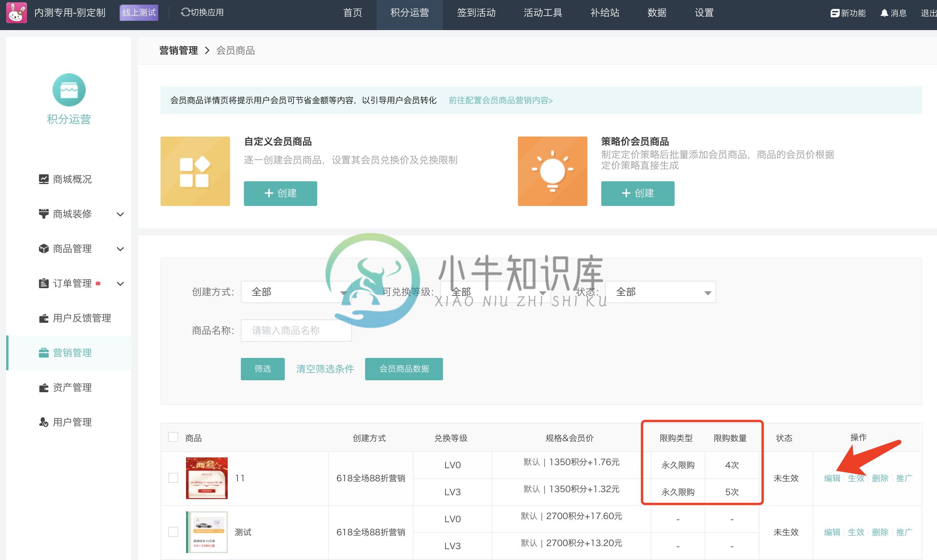937x560 pixels.
Task: Click the thumbnail of product 测试
Action: [207, 532]
